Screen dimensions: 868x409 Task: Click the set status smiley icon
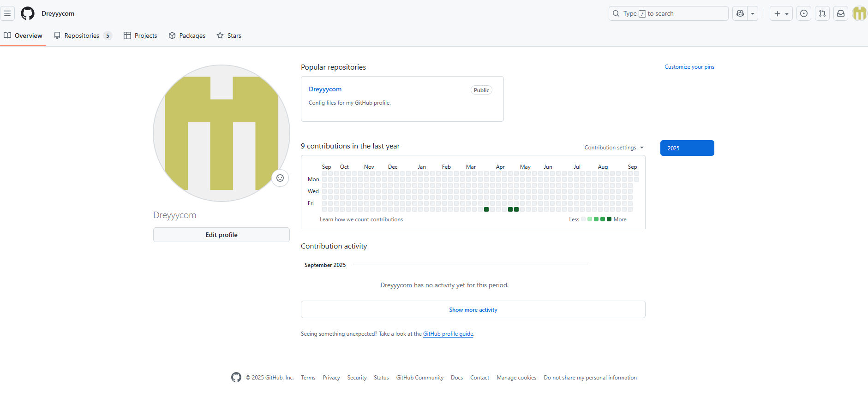click(280, 178)
